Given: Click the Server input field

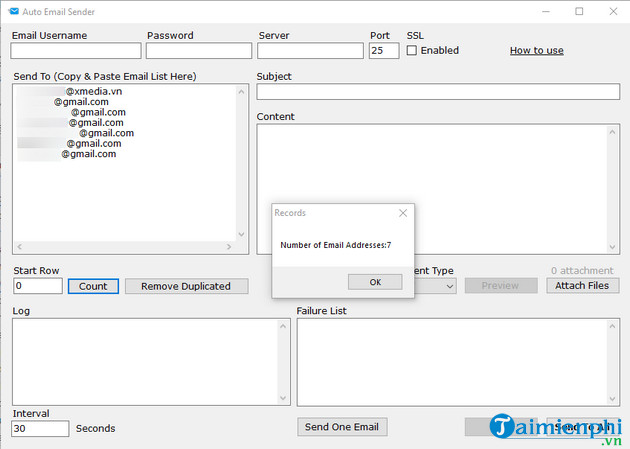Looking at the screenshot, I should coord(310,51).
